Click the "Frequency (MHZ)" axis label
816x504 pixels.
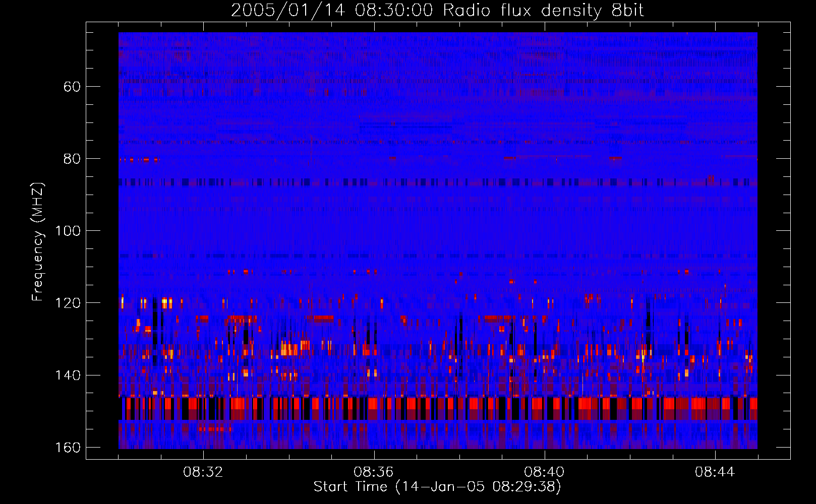tap(37, 242)
